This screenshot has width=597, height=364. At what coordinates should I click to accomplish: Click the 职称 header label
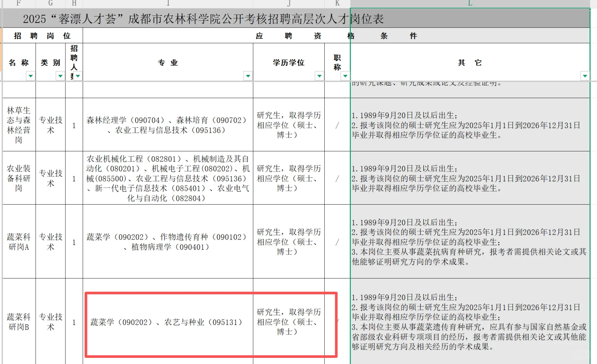click(337, 62)
